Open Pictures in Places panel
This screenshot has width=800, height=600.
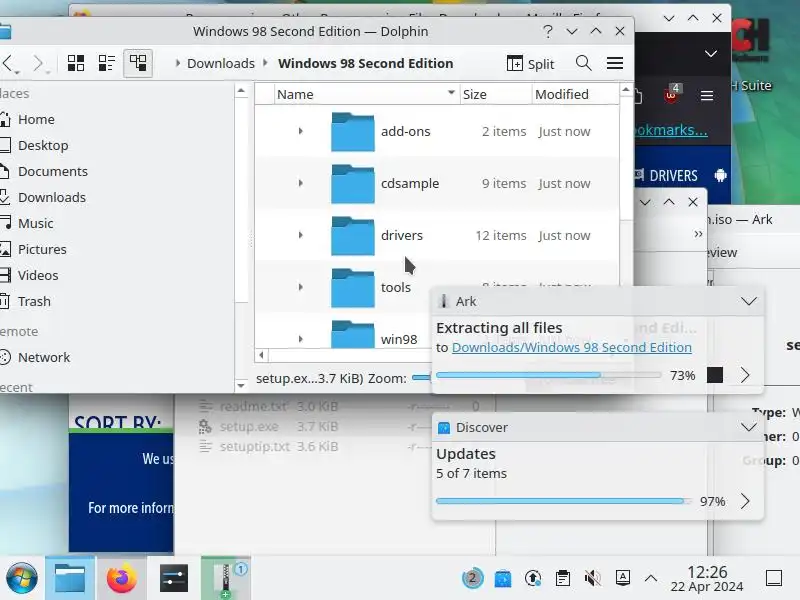[x=42, y=249]
